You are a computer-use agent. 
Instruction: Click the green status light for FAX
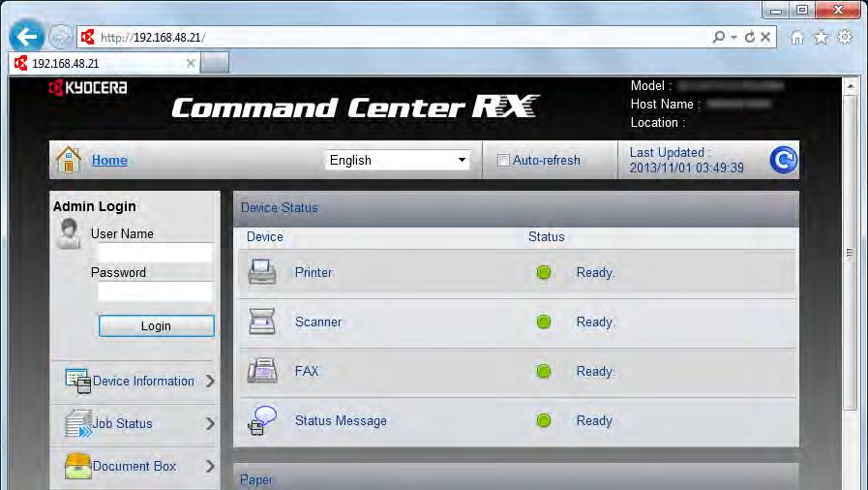click(x=544, y=371)
